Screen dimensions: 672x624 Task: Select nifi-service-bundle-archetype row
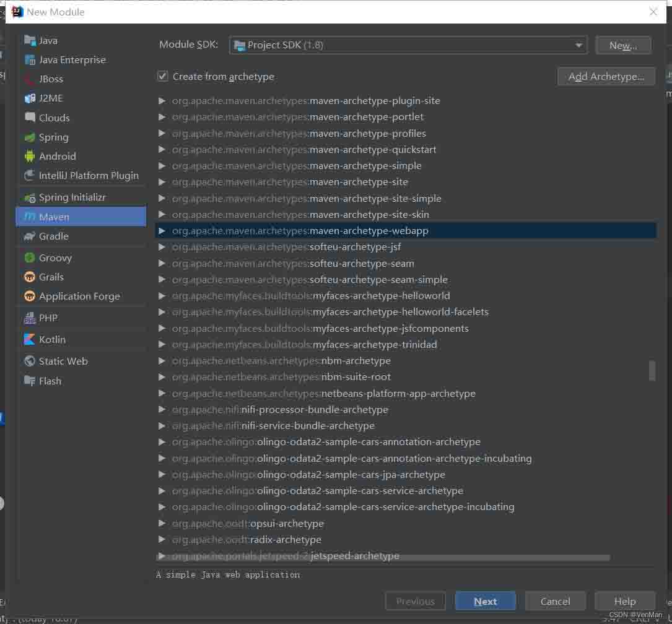click(406, 426)
